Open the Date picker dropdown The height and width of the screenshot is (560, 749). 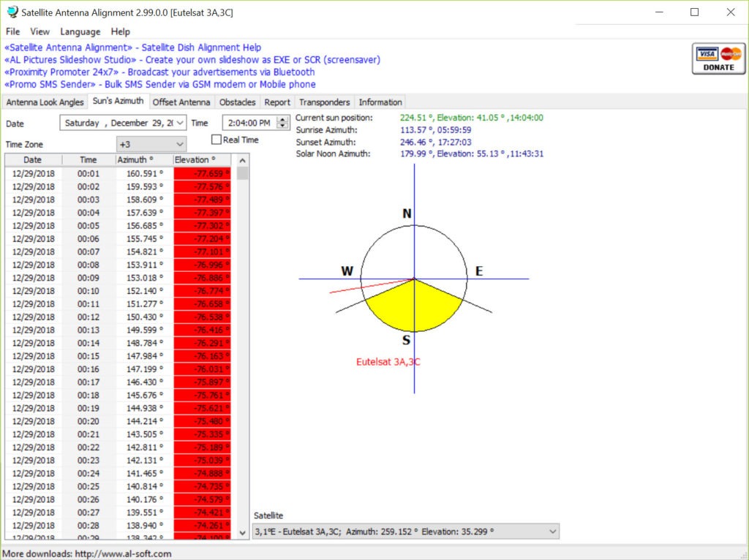(180, 123)
